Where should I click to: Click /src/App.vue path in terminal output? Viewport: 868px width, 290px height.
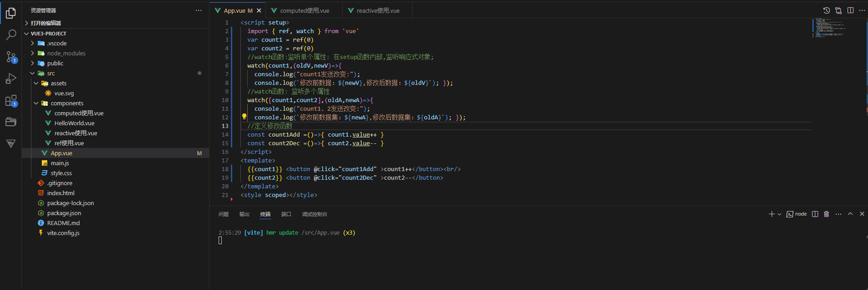coord(320,232)
